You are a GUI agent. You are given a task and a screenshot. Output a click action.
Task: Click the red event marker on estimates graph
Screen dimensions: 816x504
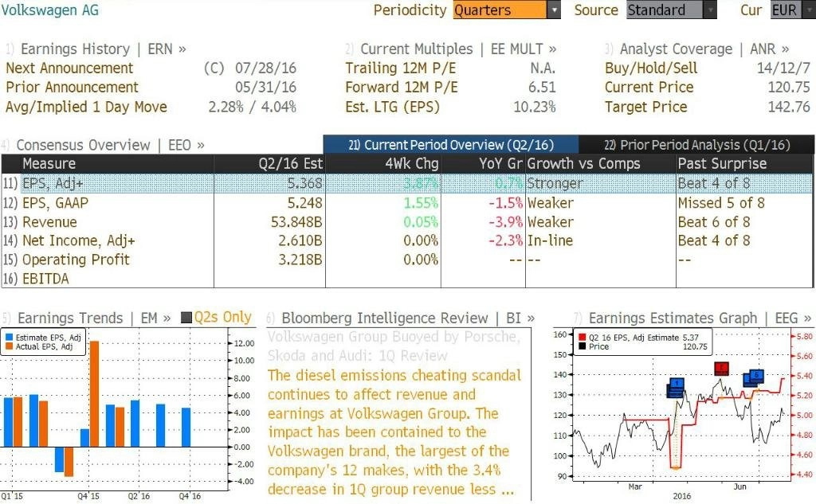click(x=721, y=369)
